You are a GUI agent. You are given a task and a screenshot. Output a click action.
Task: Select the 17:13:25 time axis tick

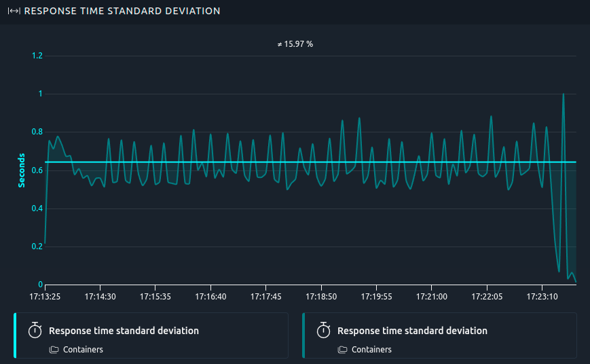(x=45, y=297)
